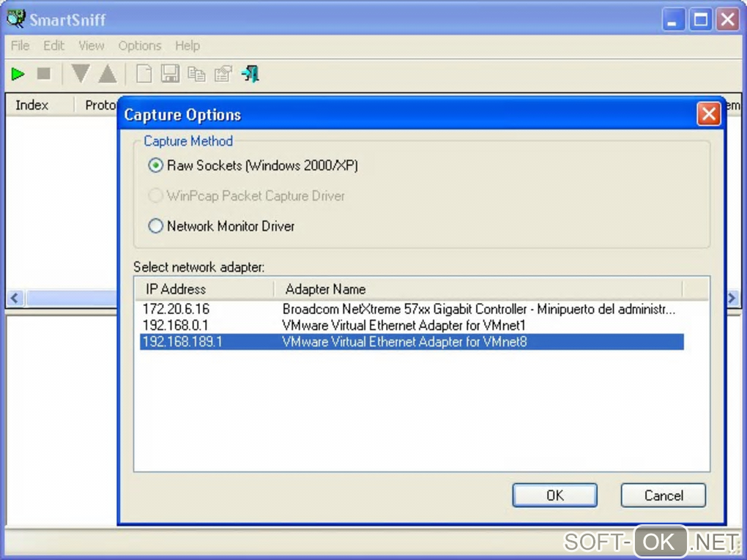747x560 pixels.
Task: Click the floppy disk save icon
Action: coord(170,74)
